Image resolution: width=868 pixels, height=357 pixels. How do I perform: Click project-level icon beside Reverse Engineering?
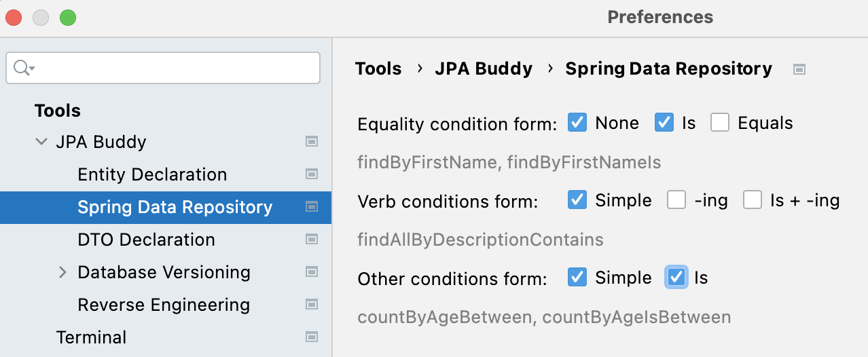coord(312,305)
